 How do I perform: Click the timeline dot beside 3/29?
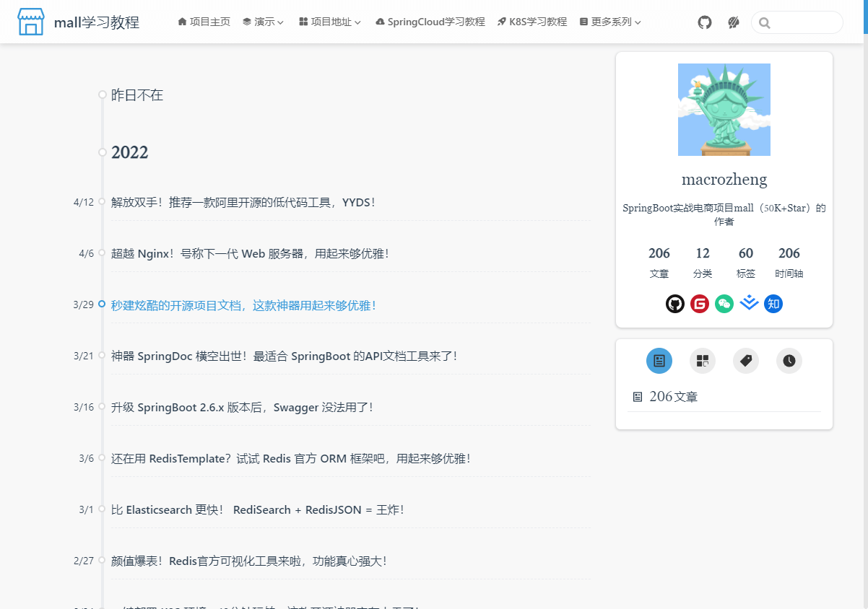point(102,304)
